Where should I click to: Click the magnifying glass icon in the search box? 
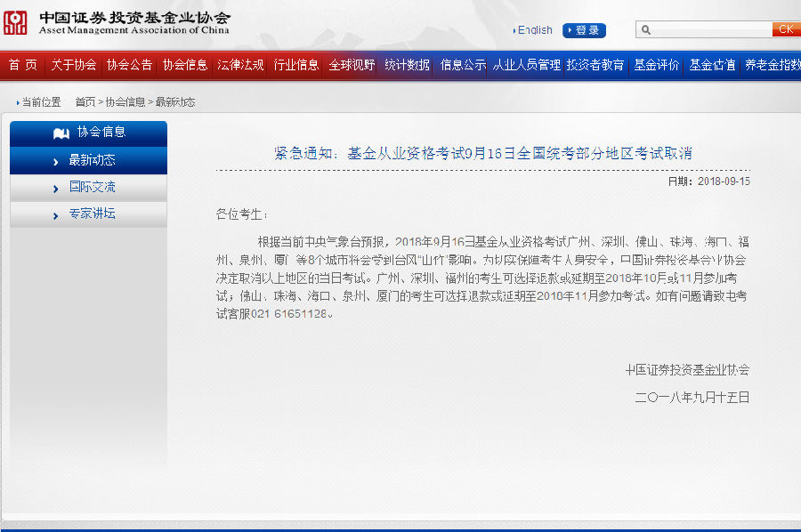[x=647, y=29]
